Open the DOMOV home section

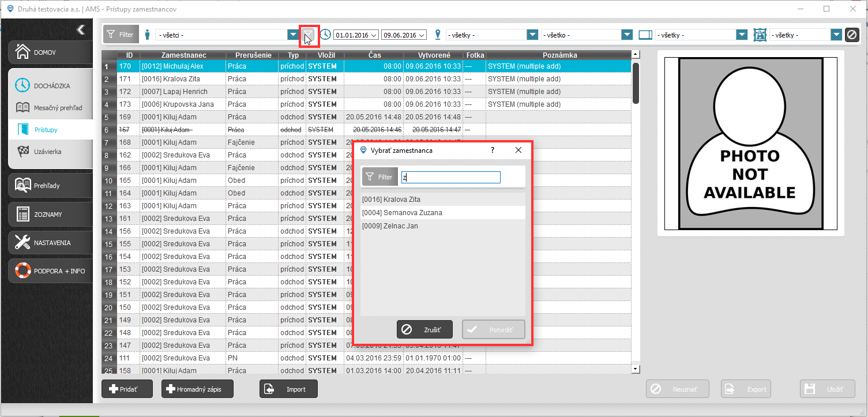(50, 52)
